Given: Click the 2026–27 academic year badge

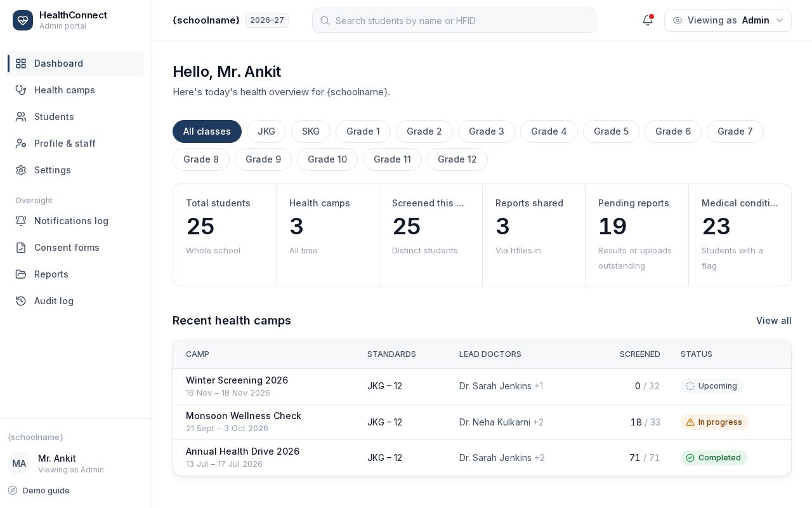Looking at the screenshot, I should pyautogui.click(x=267, y=20).
